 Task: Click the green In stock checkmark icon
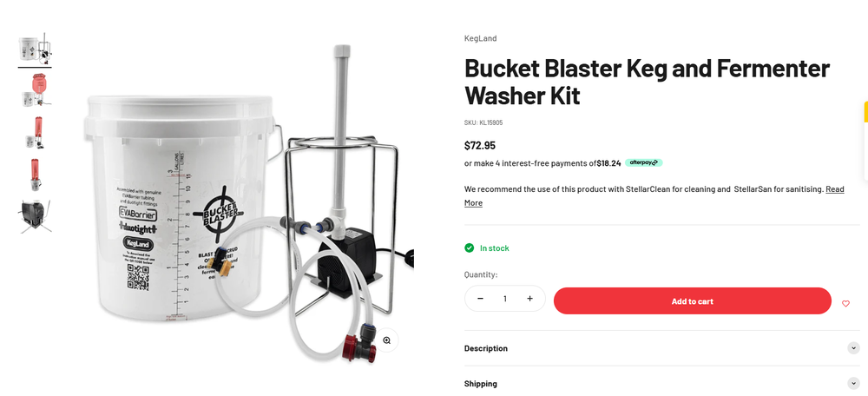[x=470, y=248]
